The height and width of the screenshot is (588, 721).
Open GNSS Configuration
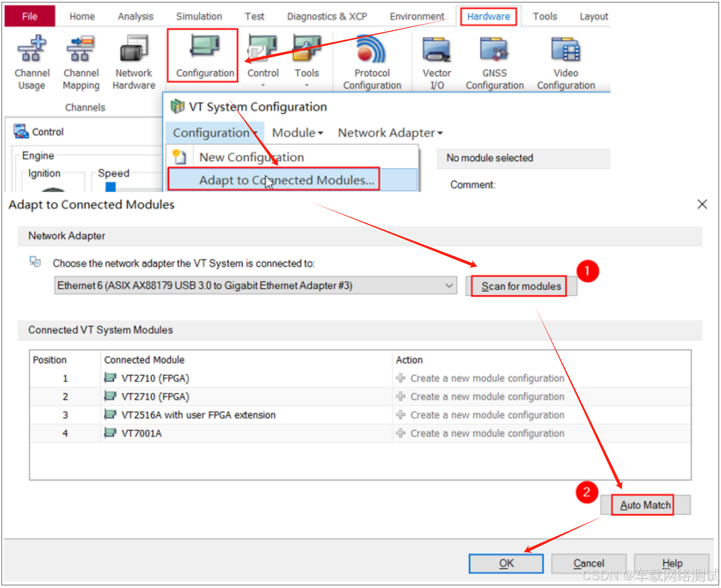494,62
